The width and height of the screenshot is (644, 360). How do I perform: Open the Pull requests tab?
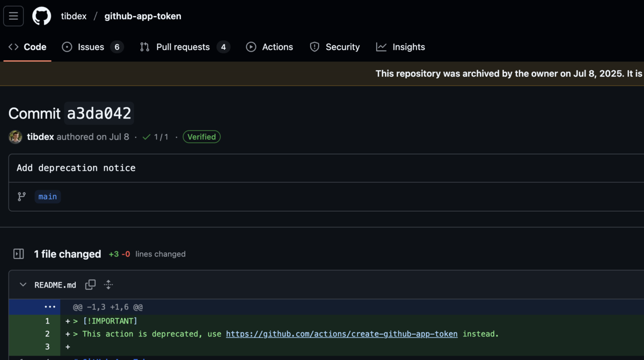click(x=185, y=47)
